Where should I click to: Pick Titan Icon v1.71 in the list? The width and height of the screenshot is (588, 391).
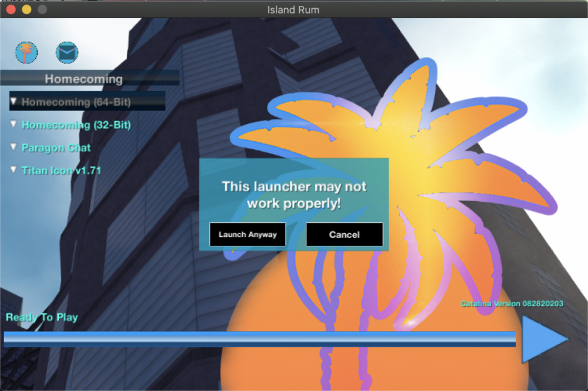(61, 171)
